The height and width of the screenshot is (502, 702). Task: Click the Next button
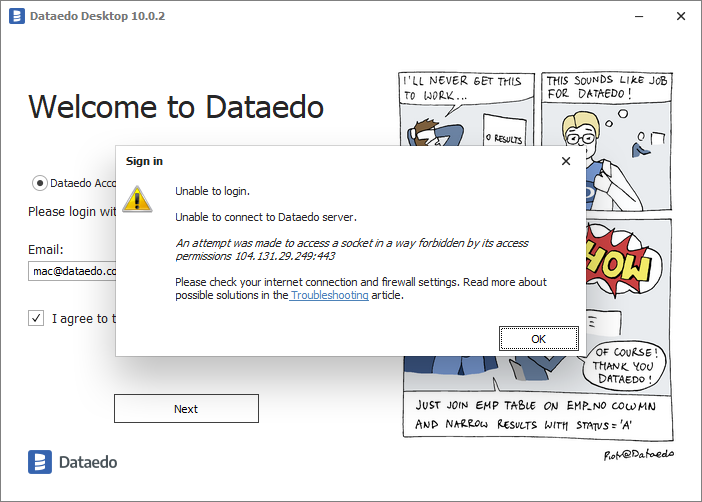click(x=186, y=408)
